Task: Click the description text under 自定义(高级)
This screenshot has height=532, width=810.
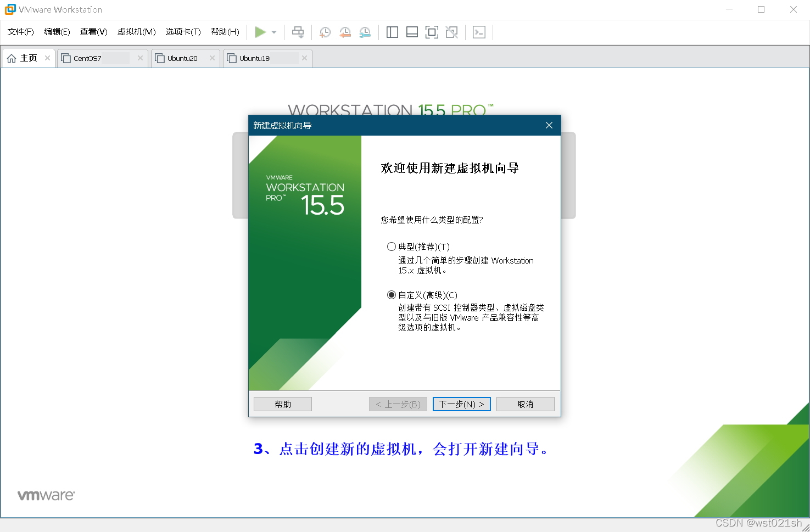Action: (x=471, y=317)
